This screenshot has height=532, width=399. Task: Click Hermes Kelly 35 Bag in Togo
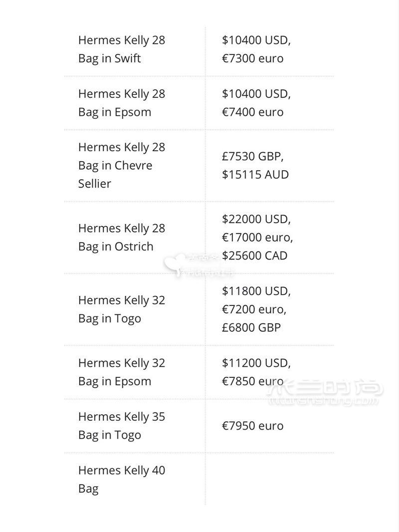click(x=121, y=426)
